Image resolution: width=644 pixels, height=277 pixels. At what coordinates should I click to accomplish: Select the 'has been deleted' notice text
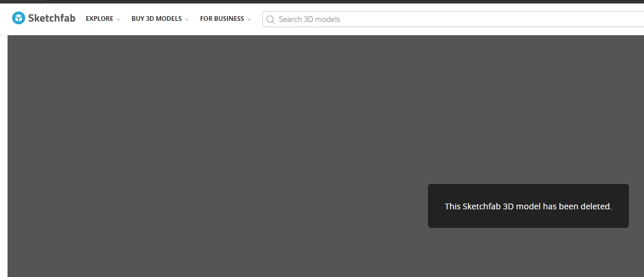tap(577, 206)
